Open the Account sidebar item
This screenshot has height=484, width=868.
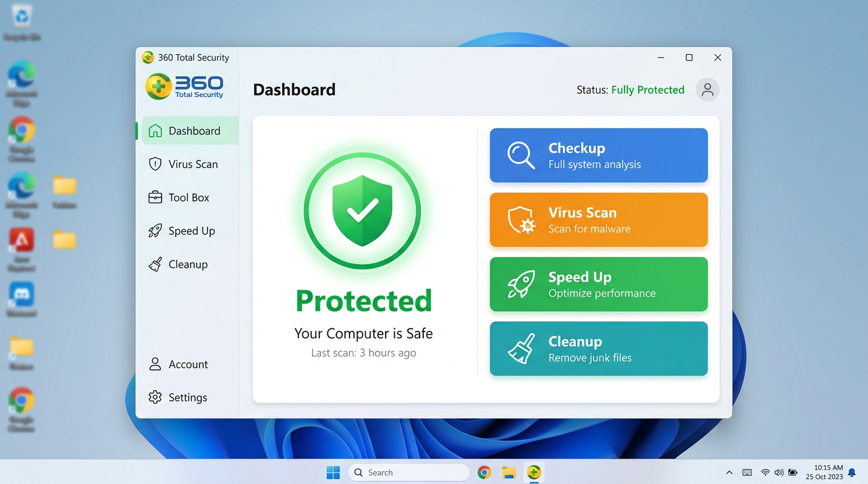point(178,364)
